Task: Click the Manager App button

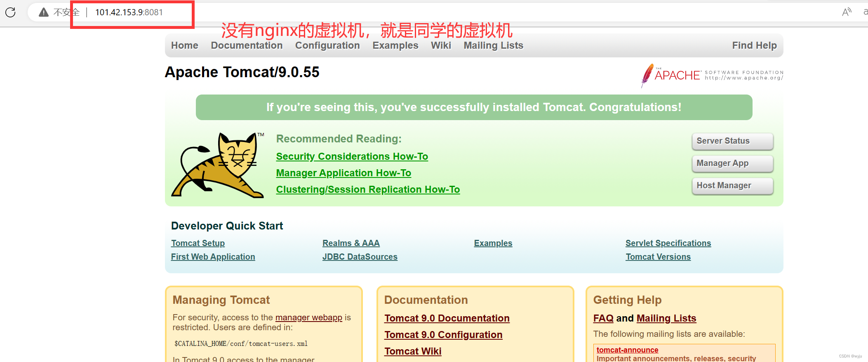Action: point(732,163)
